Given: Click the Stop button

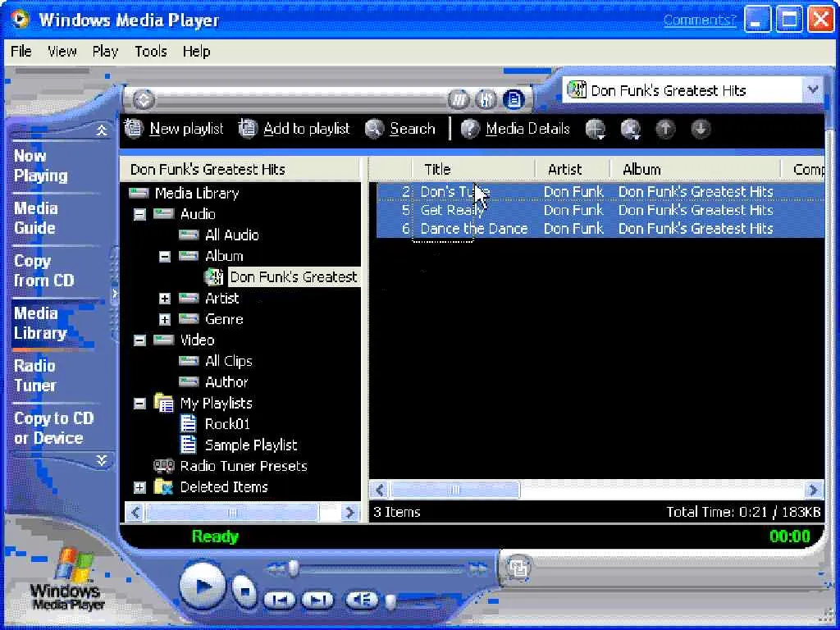Looking at the screenshot, I should [244, 591].
